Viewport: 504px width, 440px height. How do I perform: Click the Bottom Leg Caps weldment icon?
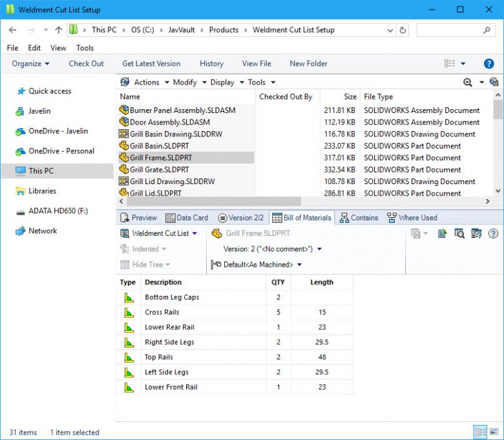click(x=129, y=297)
